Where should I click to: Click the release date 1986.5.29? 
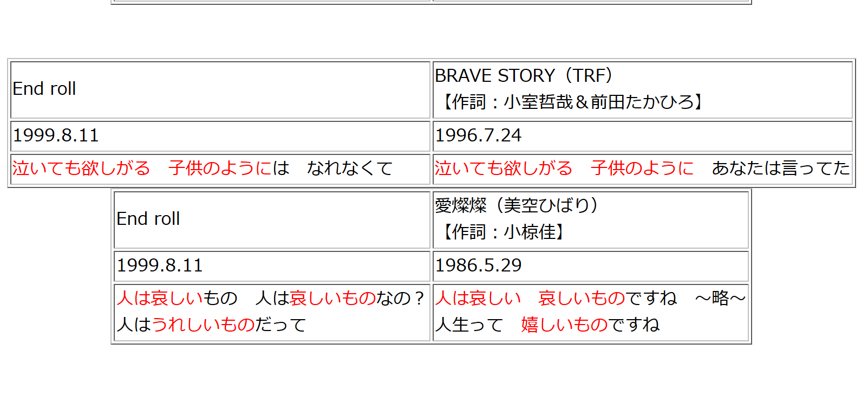tap(478, 266)
